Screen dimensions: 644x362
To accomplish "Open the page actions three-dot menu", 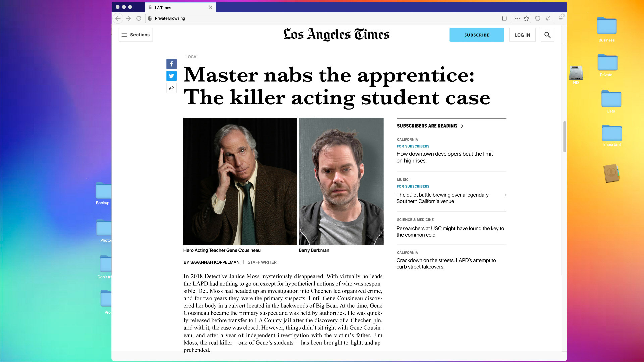I will pyautogui.click(x=517, y=18).
